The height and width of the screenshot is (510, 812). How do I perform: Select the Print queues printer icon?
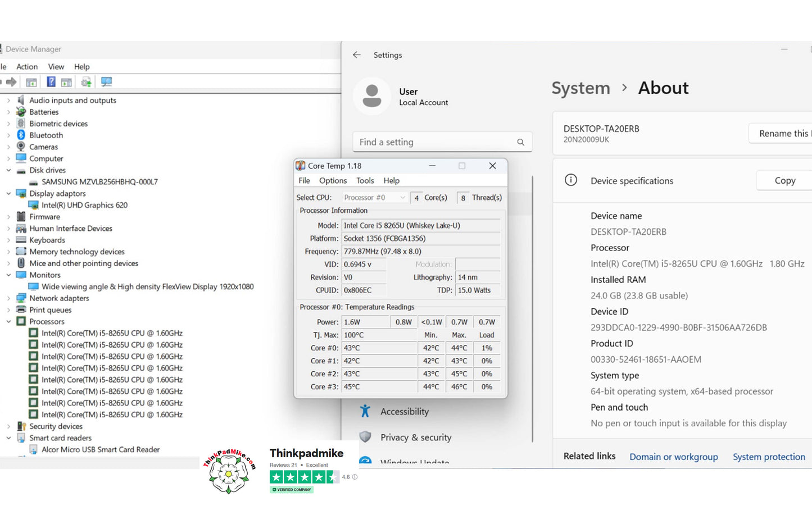point(21,309)
